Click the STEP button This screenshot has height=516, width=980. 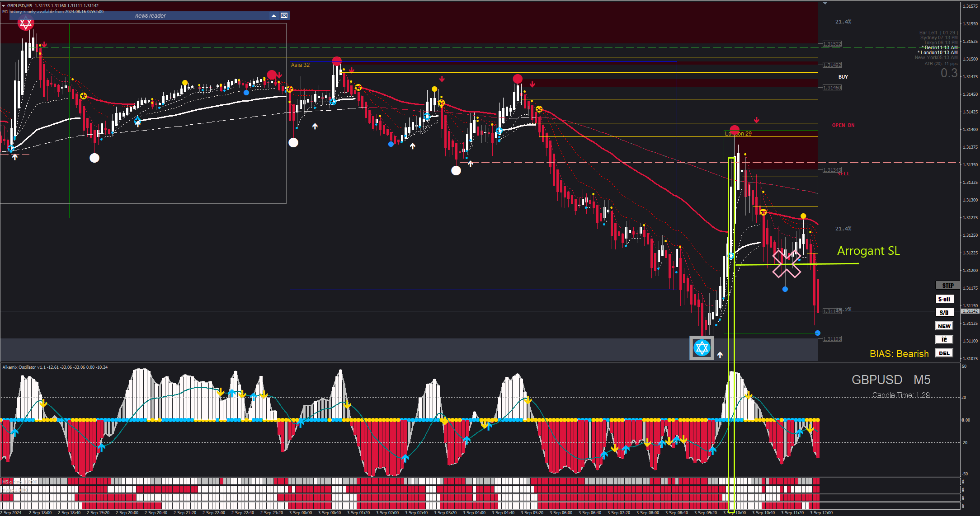[x=947, y=286]
